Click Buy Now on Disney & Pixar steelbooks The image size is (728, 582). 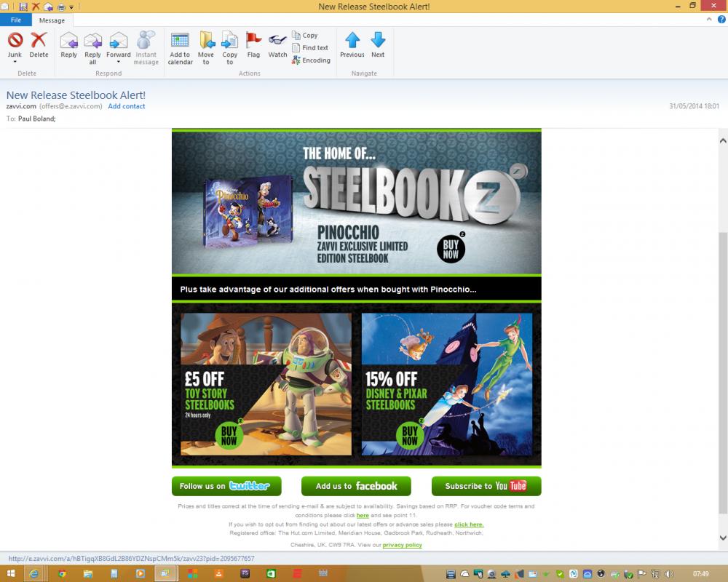(x=409, y=435)
